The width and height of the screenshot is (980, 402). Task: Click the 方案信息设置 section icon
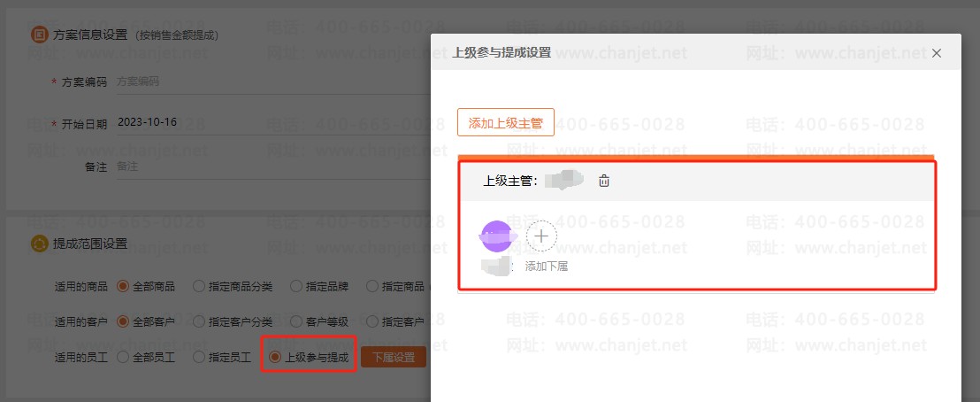[x=38, y=35]
